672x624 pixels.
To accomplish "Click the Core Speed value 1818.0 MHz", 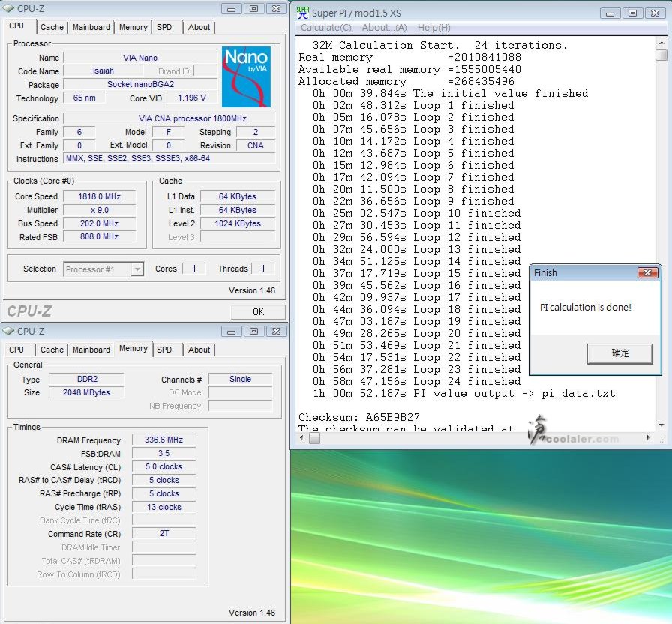I will tap(99, 196).
